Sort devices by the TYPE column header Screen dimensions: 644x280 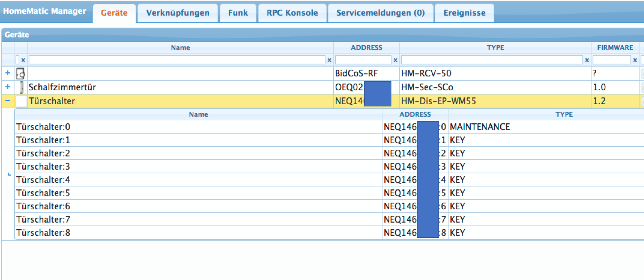pyautogui.click(x=495, y=48)
